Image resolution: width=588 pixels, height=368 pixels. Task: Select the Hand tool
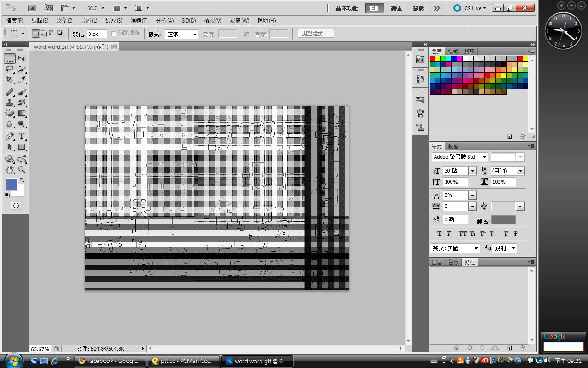click(10, 170)
